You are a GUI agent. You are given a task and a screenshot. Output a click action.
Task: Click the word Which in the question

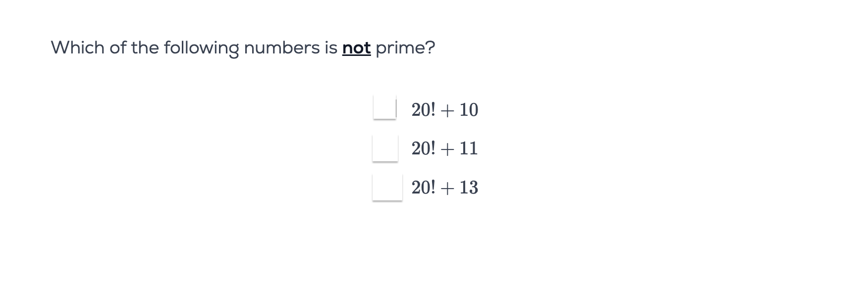pos(78,48)
